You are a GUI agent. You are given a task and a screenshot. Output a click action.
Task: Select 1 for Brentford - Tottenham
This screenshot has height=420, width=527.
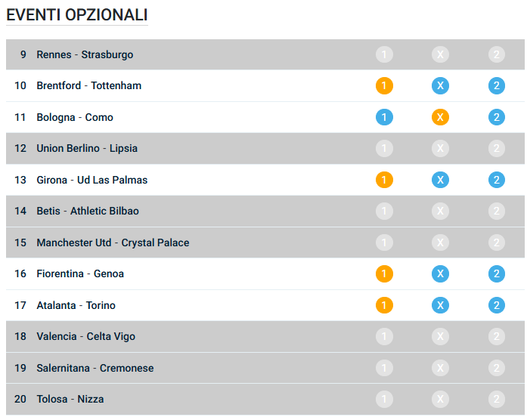tap(384, 85)
